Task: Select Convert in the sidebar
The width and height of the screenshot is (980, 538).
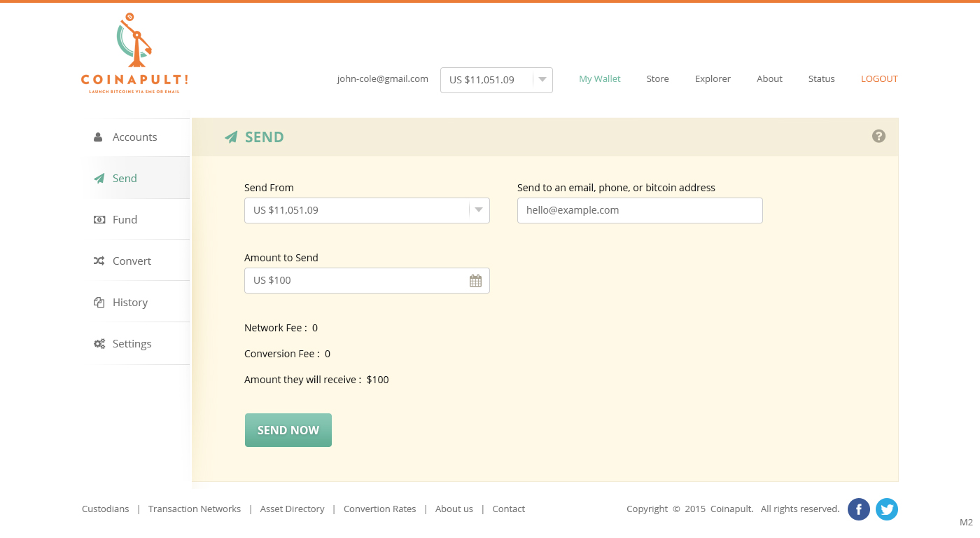Action: [x=135, y=261]
